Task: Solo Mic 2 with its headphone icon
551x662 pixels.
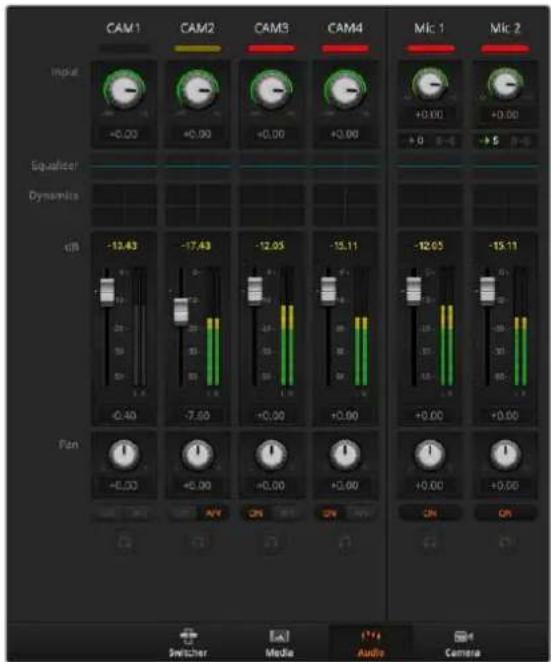Action: point(505,542)
